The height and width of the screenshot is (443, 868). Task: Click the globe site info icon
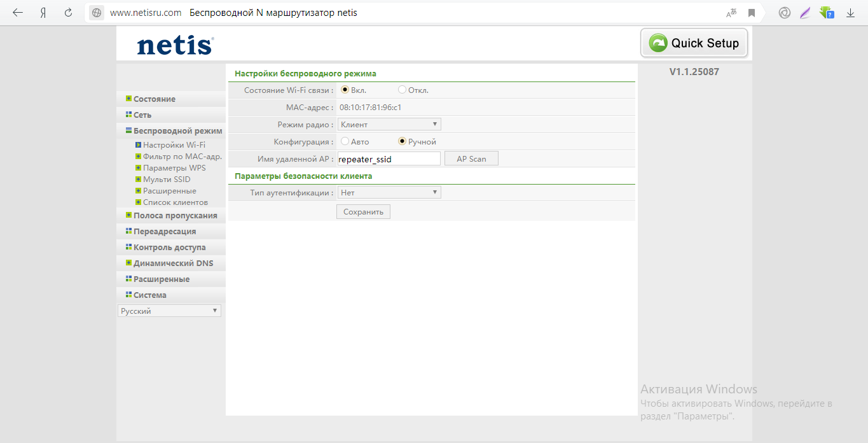point(97,13)
